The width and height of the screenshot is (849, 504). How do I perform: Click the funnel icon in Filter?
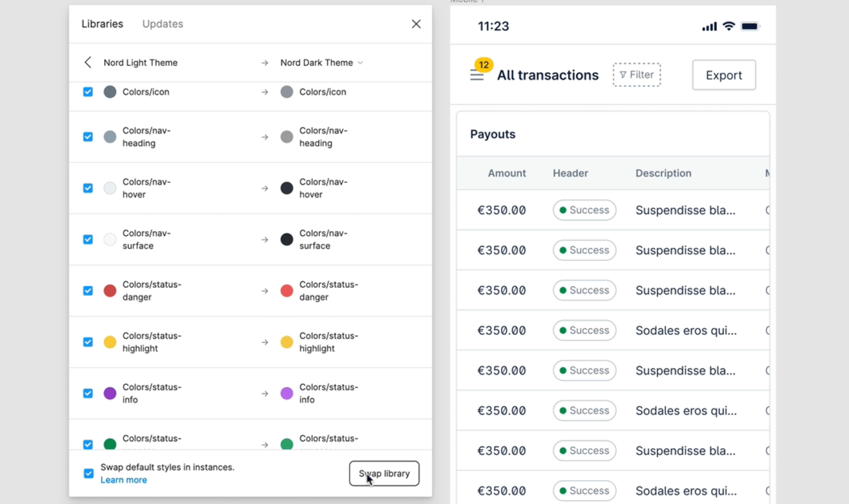click(x=623, y=75)
